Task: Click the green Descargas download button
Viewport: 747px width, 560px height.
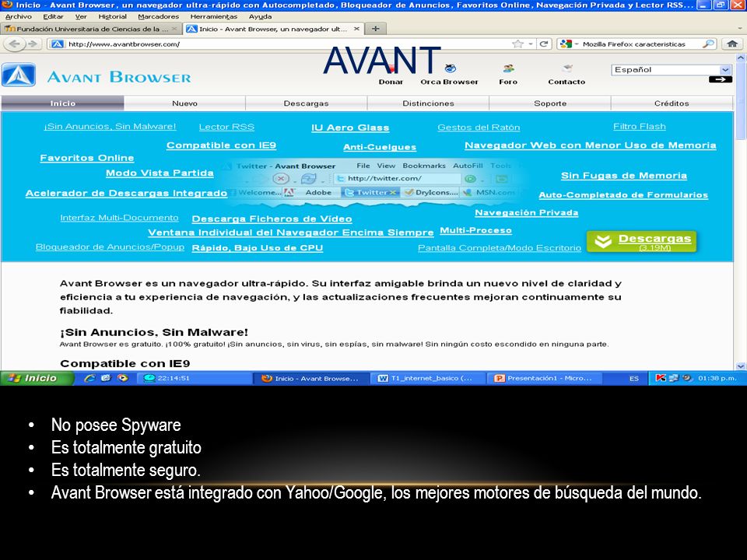Action: (642, 241)
